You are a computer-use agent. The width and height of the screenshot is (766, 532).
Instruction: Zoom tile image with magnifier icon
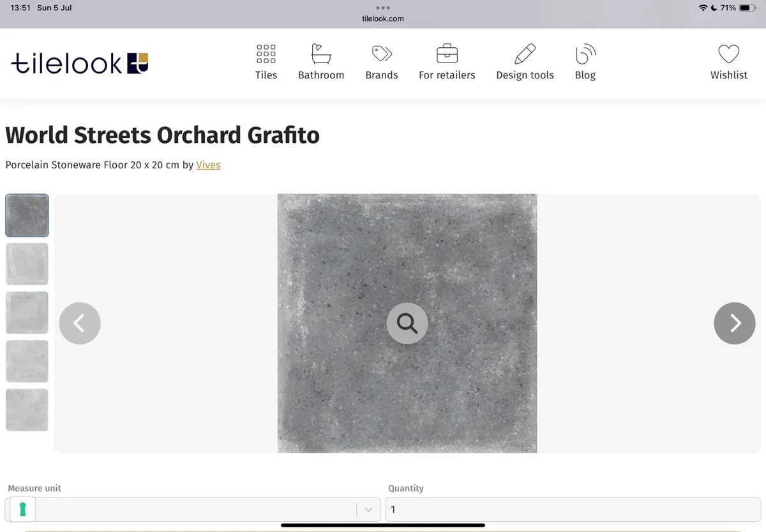pos(407,323)
